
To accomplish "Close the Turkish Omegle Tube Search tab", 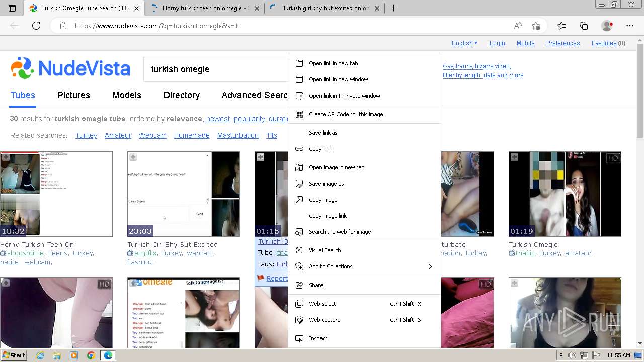I will tap(136, 8).
